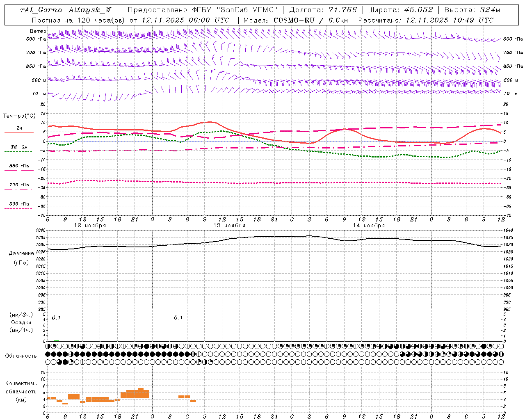This screenshot has width=525, height=420.
Task: Click the first 0.1 precipitation value on 12 ноября
Action: (x=56, y=318)
